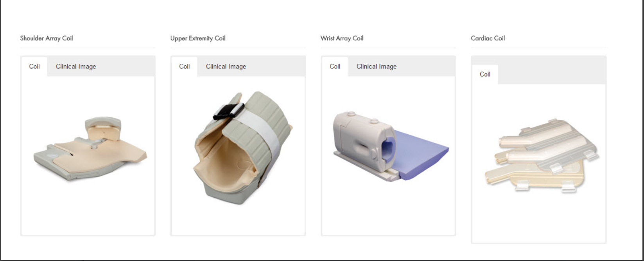Click the Cardiac Coil heading

click(x=488, y=38)
